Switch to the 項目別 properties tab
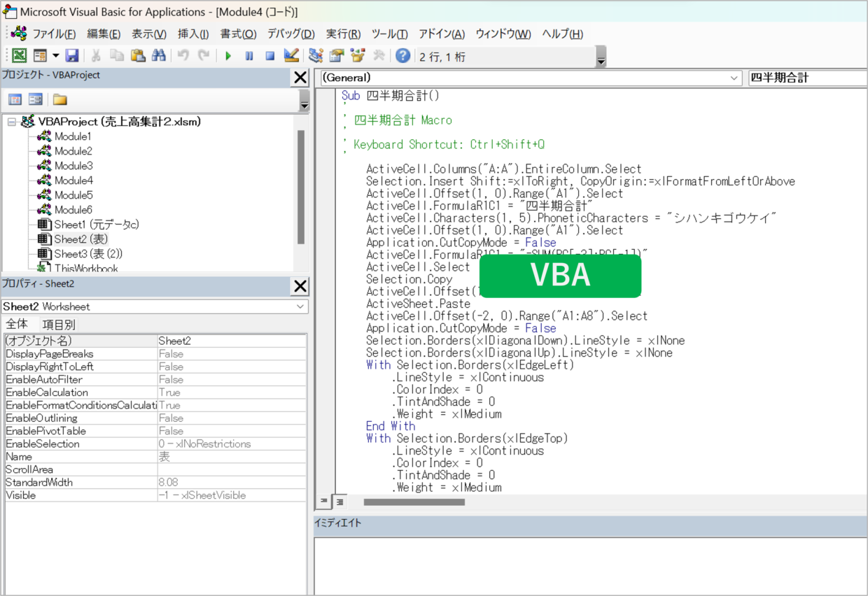The width and height of the screenshot is (868, 596). [59, 325]
